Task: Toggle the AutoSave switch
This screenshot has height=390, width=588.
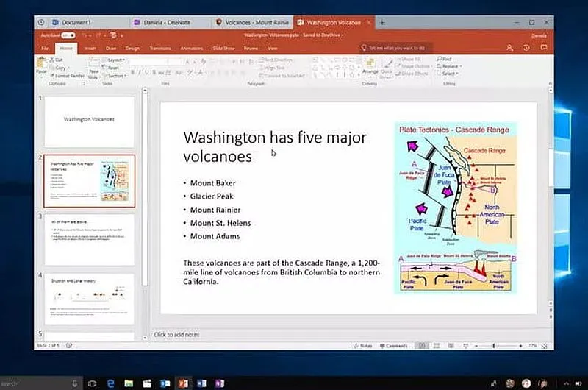Action: pyautogui.click(x=68, y=35)
